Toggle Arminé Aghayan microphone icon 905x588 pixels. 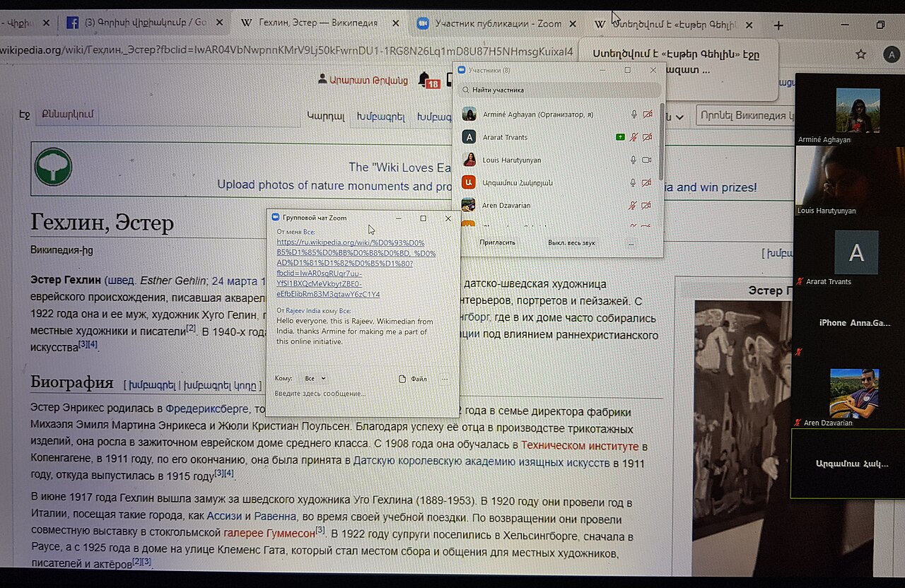633,114
